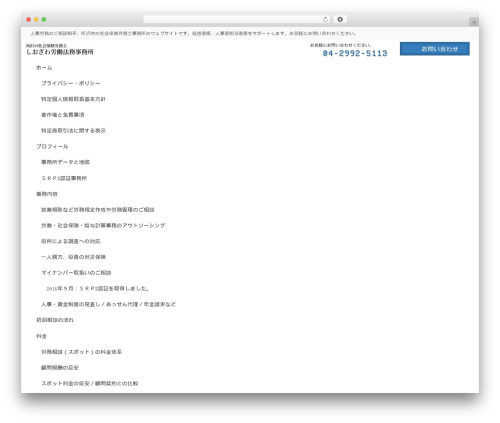This screenshot has width=500, height=423.
Task: Open 顧問報酬の目安 link
Action: [60, 368]
